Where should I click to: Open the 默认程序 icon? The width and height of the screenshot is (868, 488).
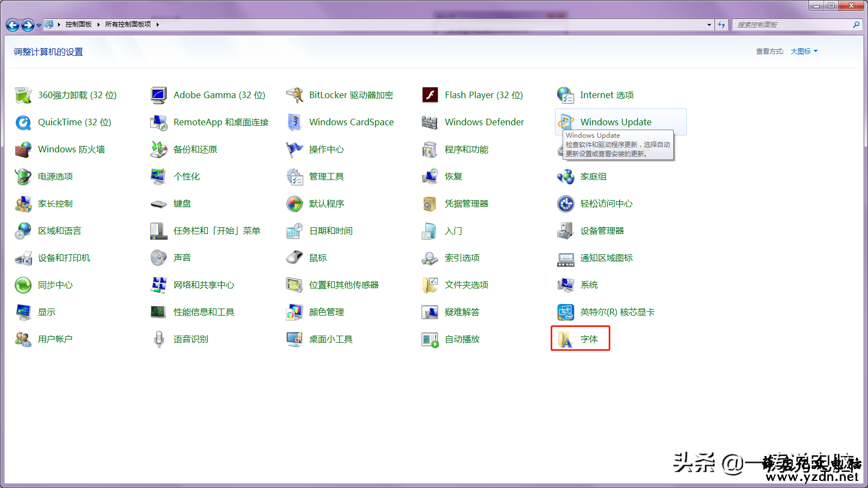click(295, 203)
